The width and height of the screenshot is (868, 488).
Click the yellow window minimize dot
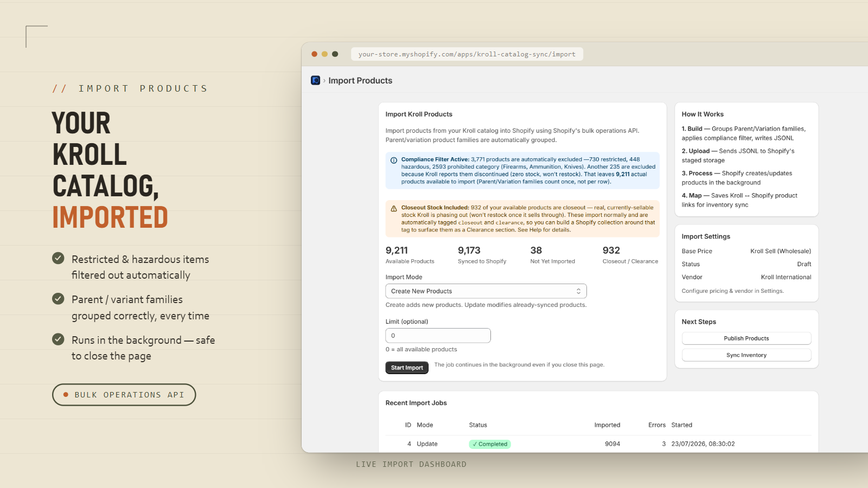[x=324, y=54]
